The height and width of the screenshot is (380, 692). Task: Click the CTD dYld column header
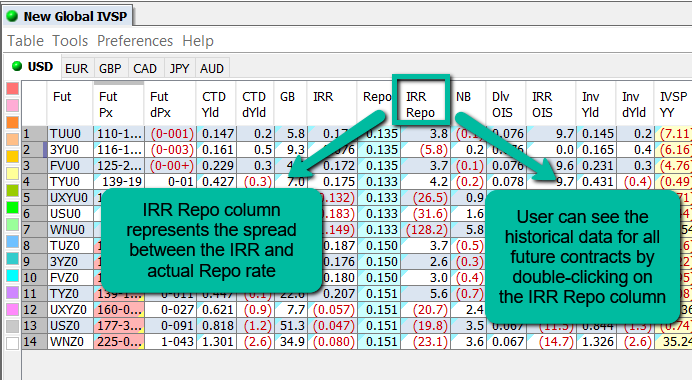coord(255,104)
